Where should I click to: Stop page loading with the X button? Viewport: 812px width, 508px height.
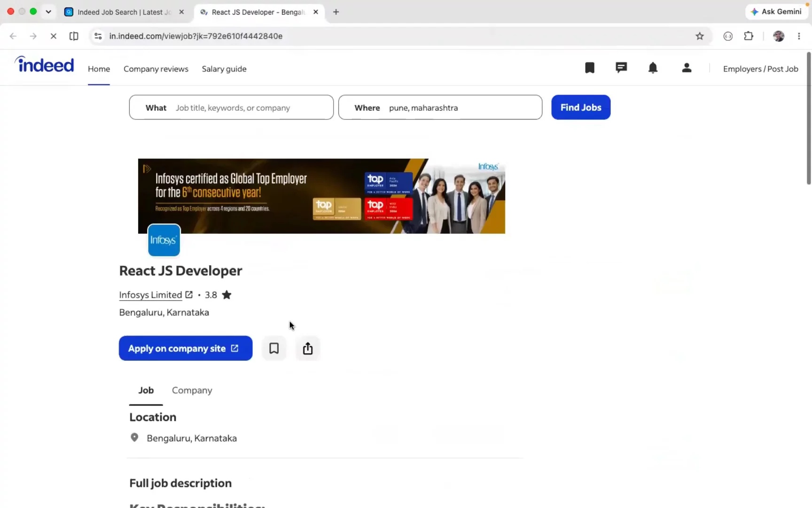(53, 36)
